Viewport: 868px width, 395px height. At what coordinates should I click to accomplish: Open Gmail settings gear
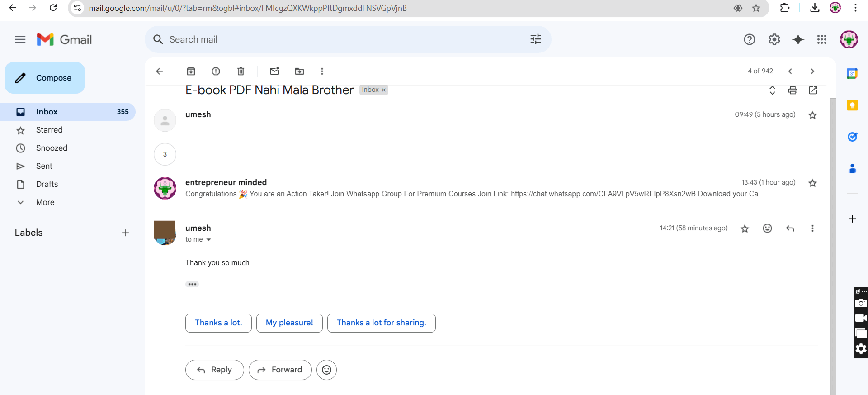point(774,39)
